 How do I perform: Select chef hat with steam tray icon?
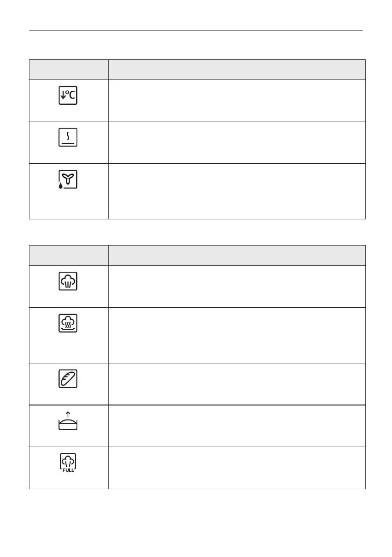click(x=68, y=323)
